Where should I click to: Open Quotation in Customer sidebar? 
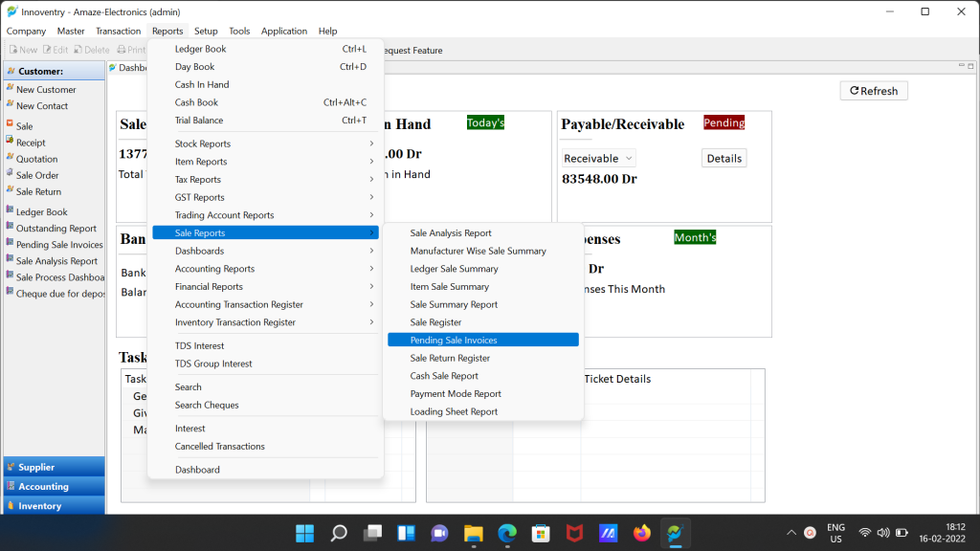coord(36,159)
